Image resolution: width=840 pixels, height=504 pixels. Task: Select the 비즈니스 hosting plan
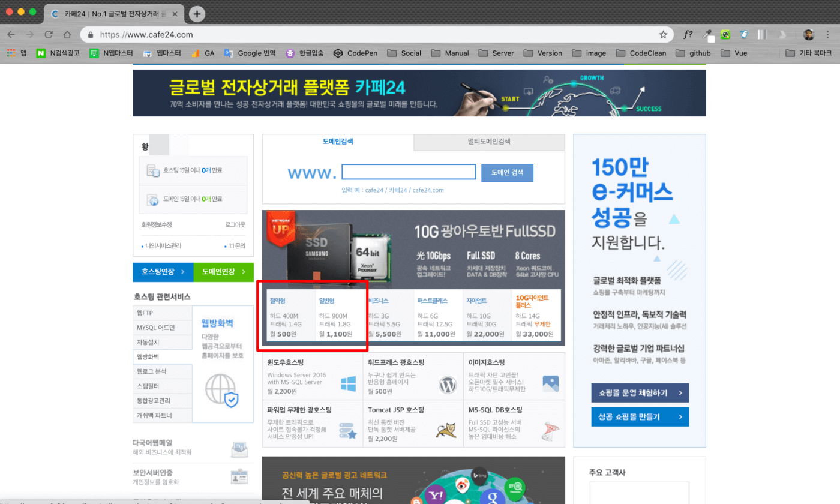click(389, 316)
